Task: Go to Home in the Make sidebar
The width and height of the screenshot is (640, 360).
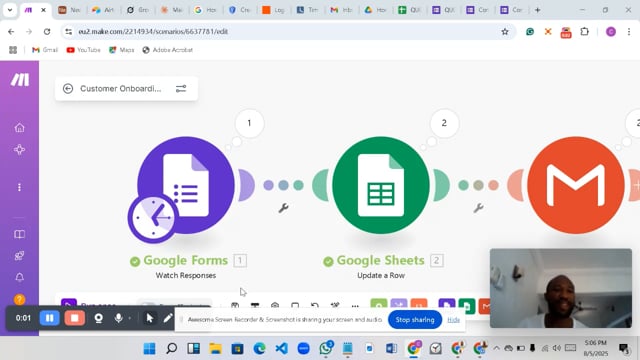Action: coord(19,128)
